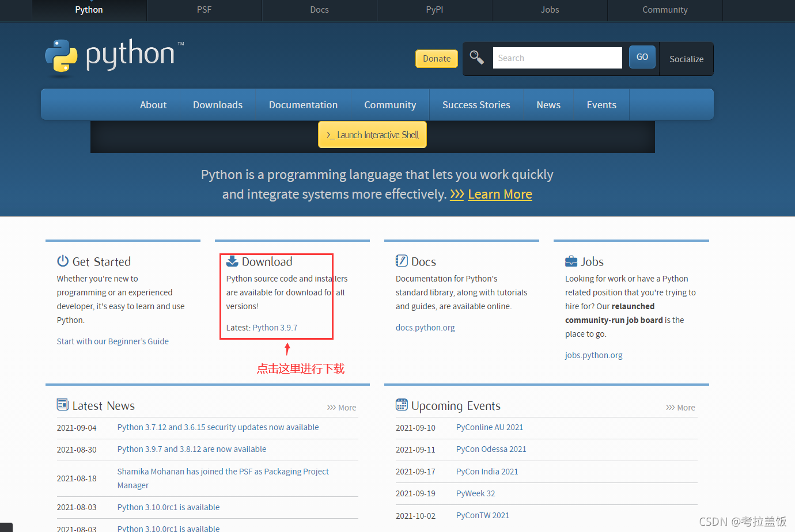Click the Latest News newspaper icon
The image size is (795, 532).
tap(63, 405)
